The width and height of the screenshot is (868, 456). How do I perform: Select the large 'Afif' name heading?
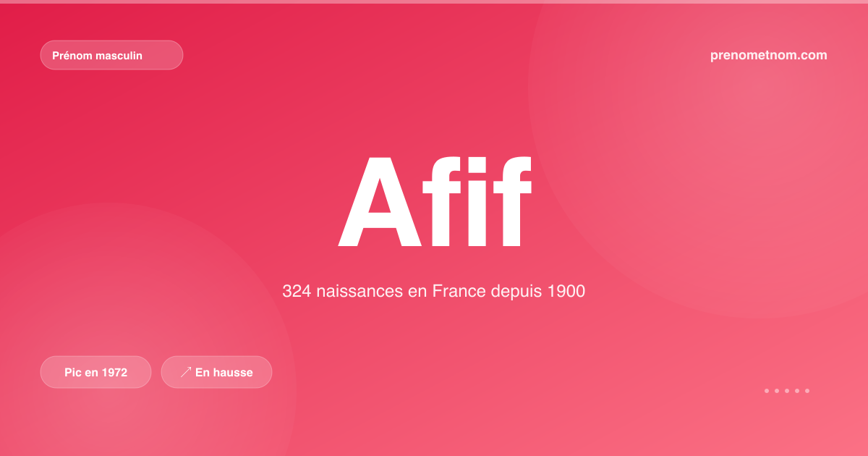click(435, 202)
